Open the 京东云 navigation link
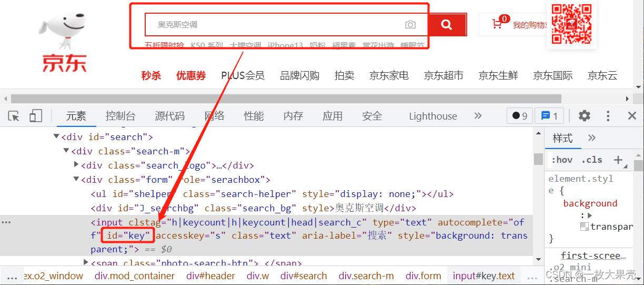Image resolution: width=644 pixels, height=285 pixels. 602,75
